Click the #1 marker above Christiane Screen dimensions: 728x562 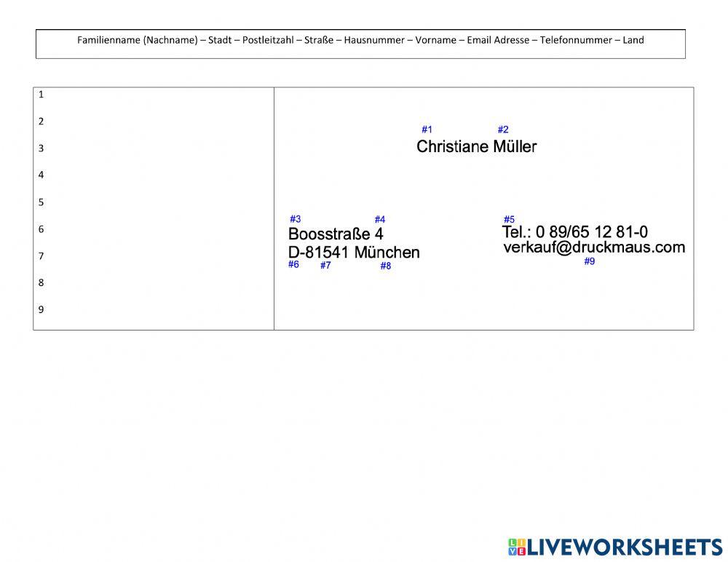(427, 130)
